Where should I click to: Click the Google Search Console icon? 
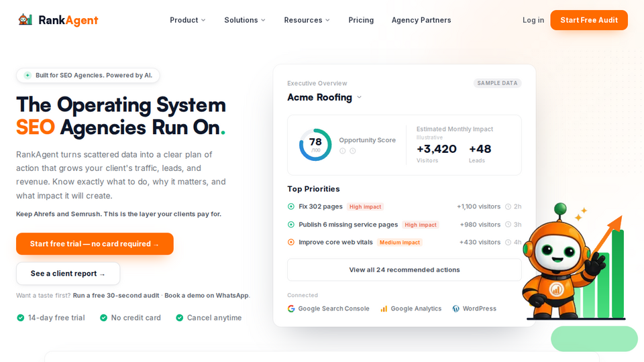[291, 308]
